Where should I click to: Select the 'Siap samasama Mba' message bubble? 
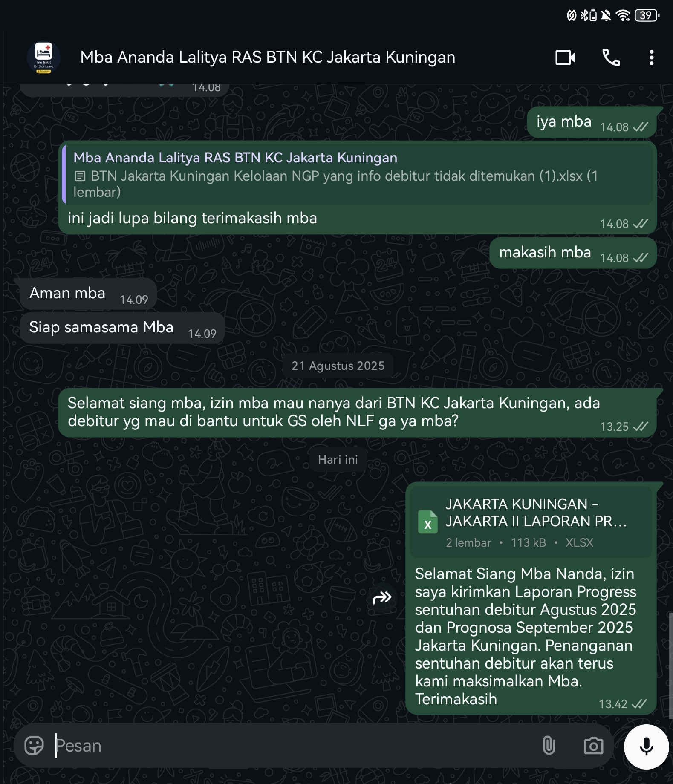click(122, 328)
